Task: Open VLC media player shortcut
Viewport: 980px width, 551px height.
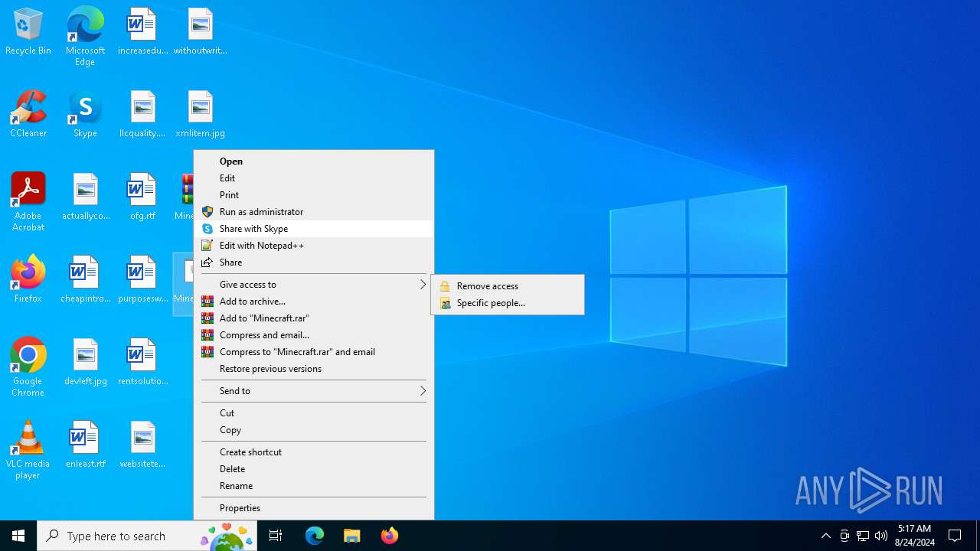Action: point(28,450)
